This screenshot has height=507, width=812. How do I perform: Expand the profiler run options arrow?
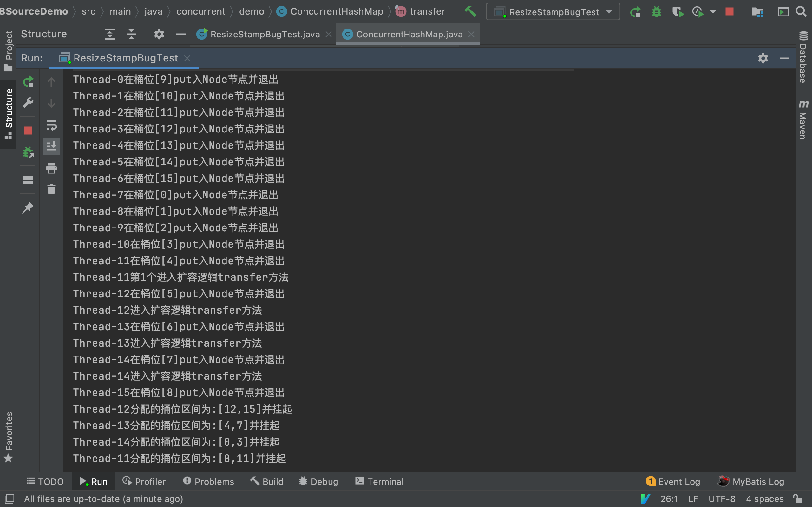pyautogui.click(x=713, y=12)
